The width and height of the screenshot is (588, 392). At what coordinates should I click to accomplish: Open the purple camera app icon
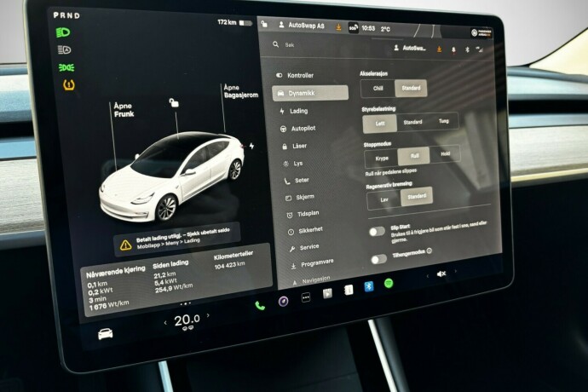click(283, 301)
